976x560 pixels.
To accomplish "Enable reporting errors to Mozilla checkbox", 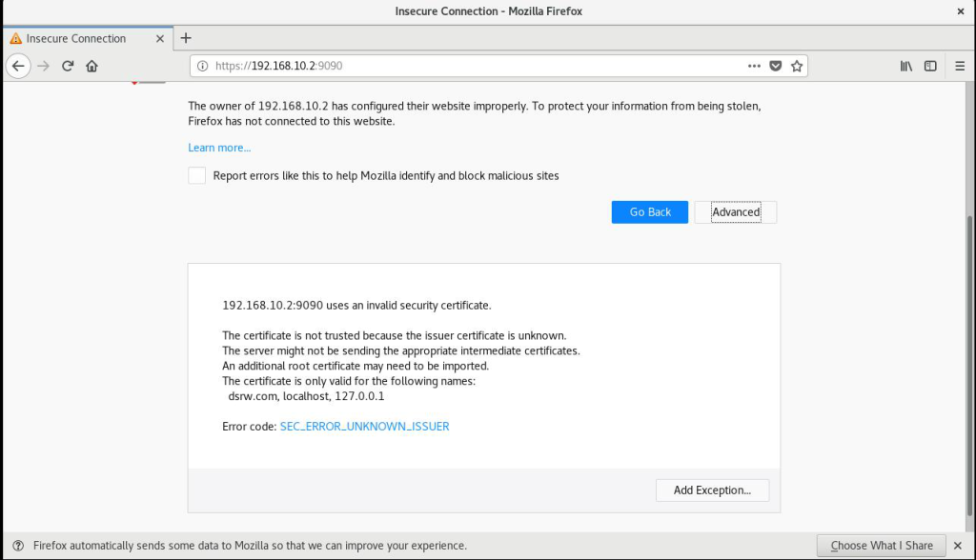I will pyautogui.click(x=196, y=175).
